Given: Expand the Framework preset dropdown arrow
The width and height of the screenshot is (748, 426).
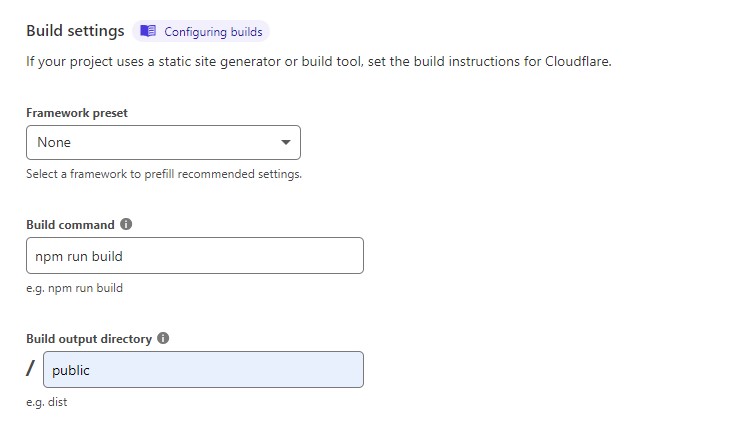Looking at the screenshot, I should pos(286,142).
